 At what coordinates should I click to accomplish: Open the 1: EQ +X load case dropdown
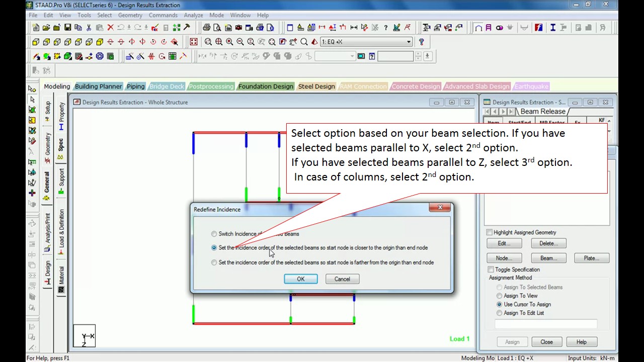coord(409,42)
